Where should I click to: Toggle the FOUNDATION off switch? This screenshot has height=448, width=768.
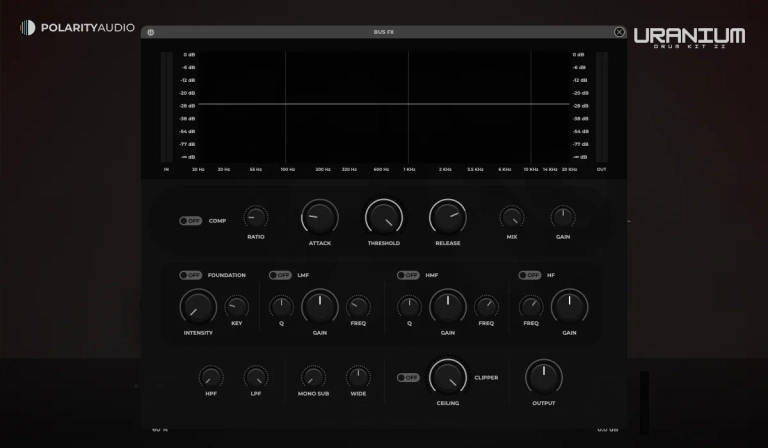click(191, 275)
